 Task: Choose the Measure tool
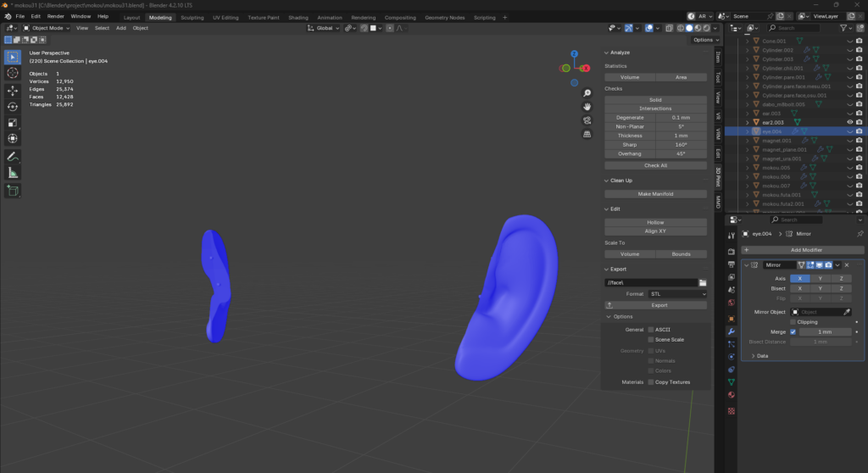(13, 173)
